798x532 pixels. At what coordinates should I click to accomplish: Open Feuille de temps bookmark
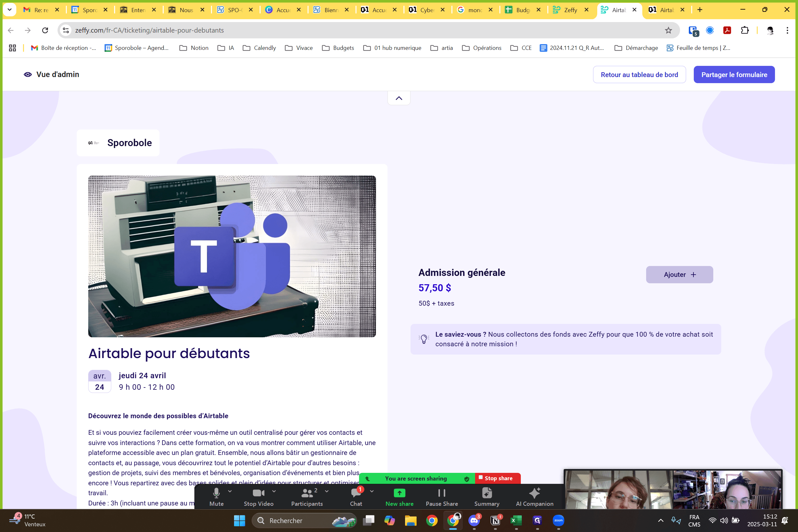click(698, 48)
